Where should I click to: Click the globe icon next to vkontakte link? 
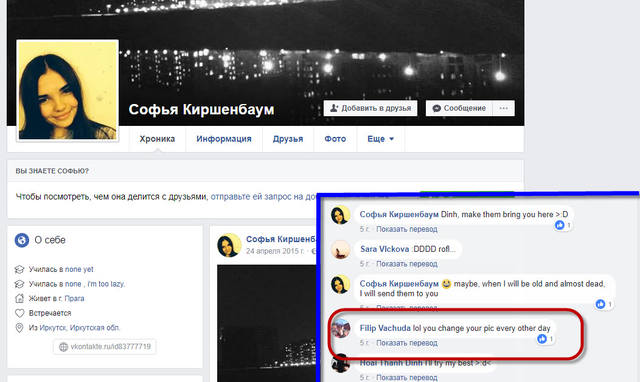point(63,347)
